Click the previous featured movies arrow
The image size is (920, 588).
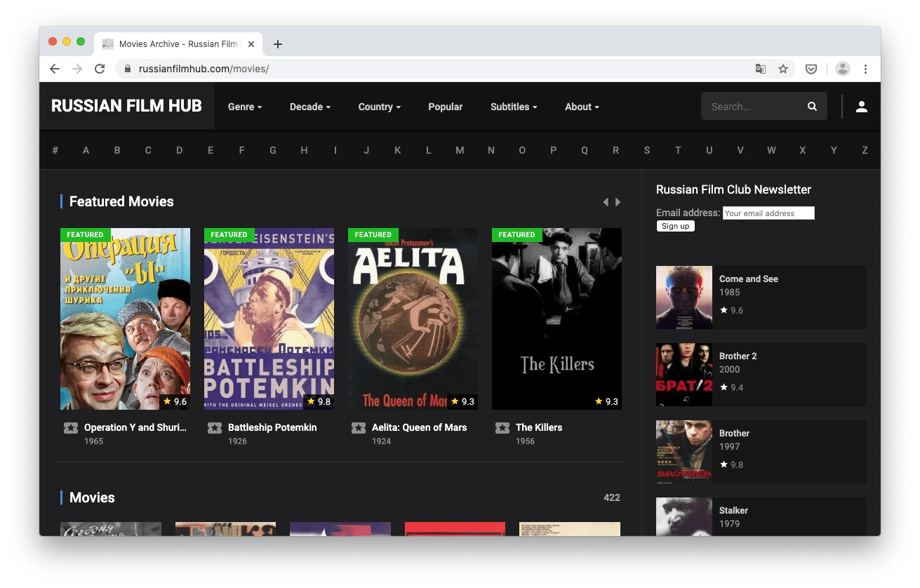pyautogui.click(x=606, y=202)
